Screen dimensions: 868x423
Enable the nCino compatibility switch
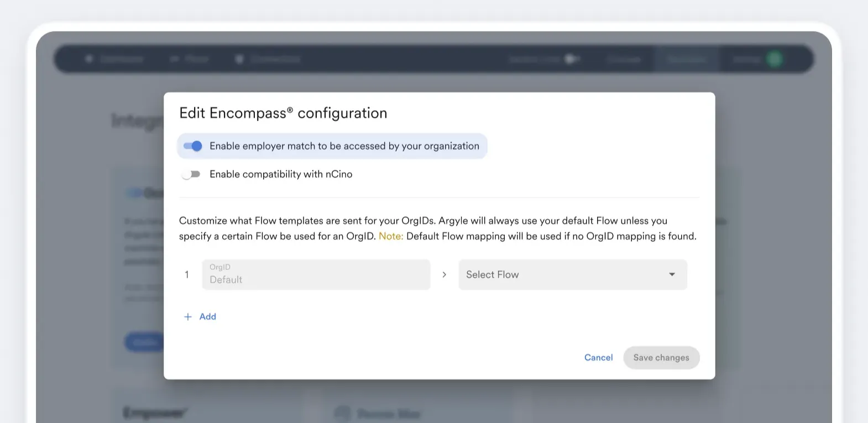coord(191,174)
